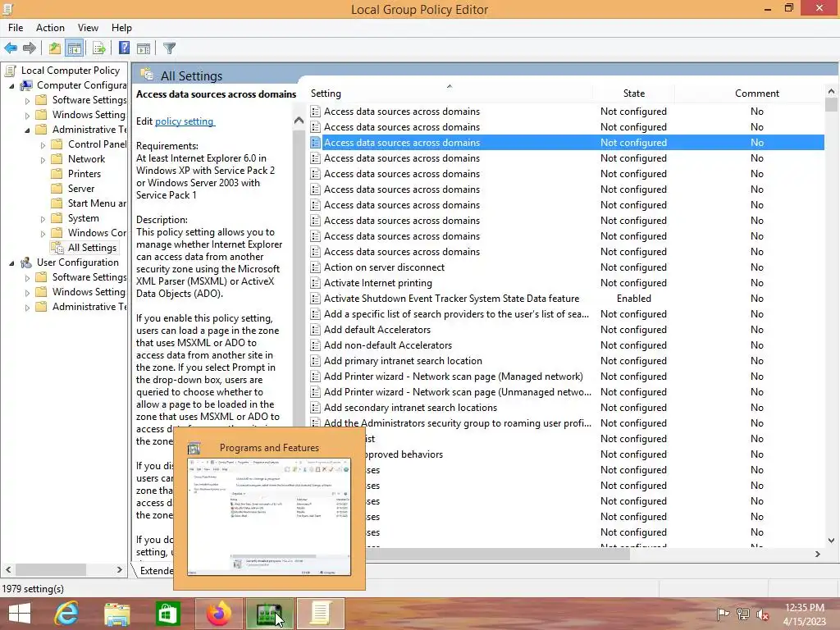Click the Export List toolbar icon

(99, 48)
